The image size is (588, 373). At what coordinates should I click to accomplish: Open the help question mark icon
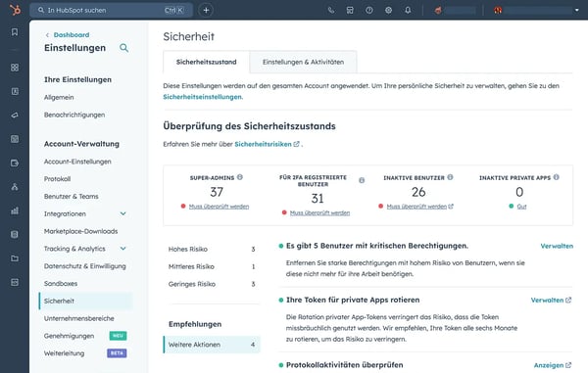(369, 10)
